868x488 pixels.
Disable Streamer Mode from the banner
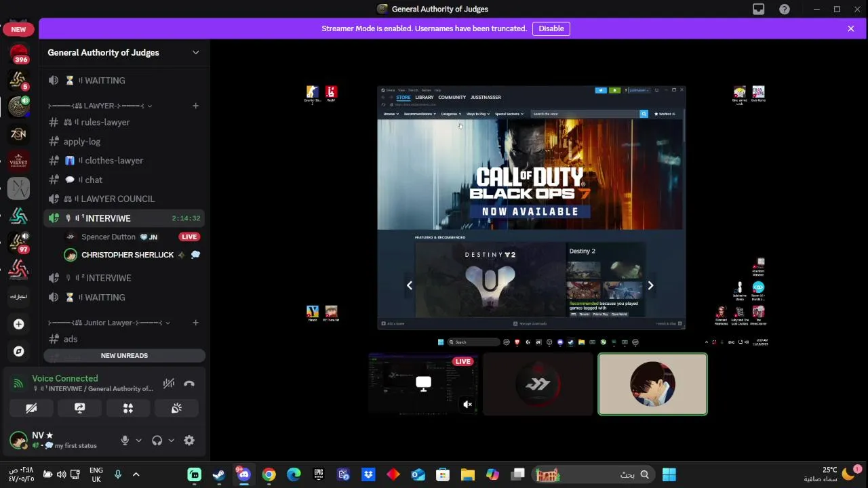pyautogui.click(x=551, y=28)
